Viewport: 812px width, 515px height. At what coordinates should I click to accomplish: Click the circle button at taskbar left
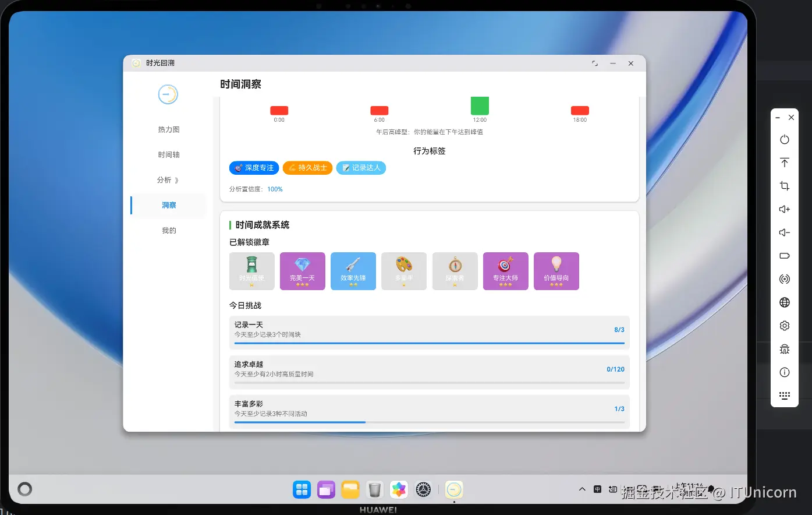point(25,489)
